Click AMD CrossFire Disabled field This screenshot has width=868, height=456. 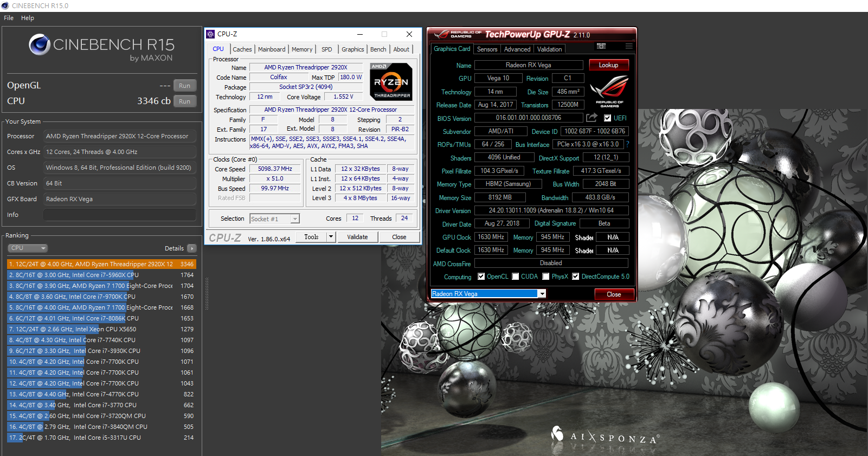[x=551, y=263]
